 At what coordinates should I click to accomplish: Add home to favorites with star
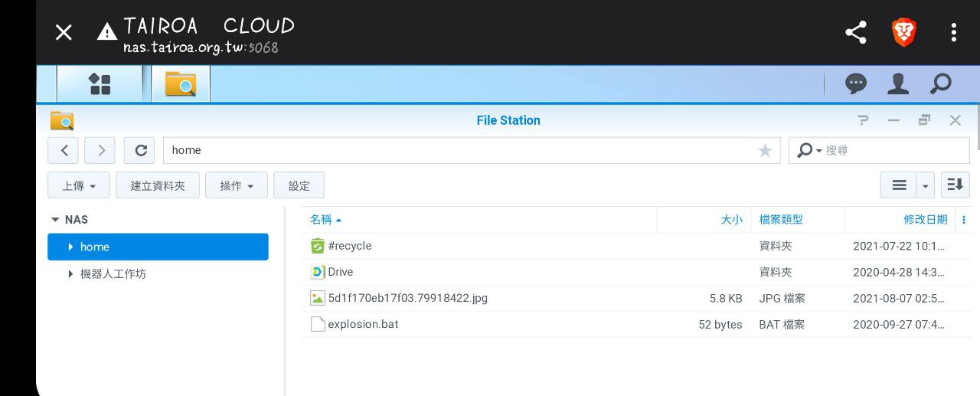[764, 151]
